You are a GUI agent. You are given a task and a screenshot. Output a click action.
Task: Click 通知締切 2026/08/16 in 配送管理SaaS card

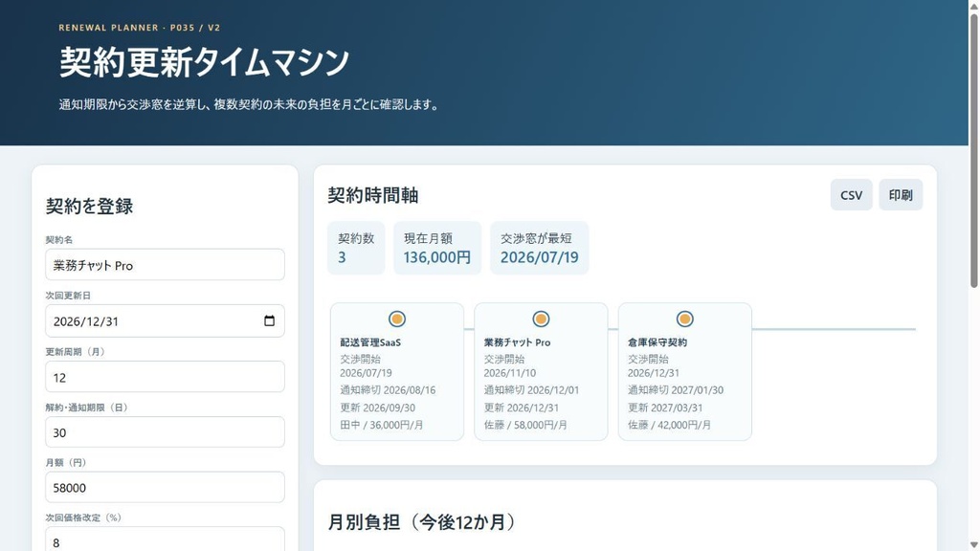click(x=388, y=390)
